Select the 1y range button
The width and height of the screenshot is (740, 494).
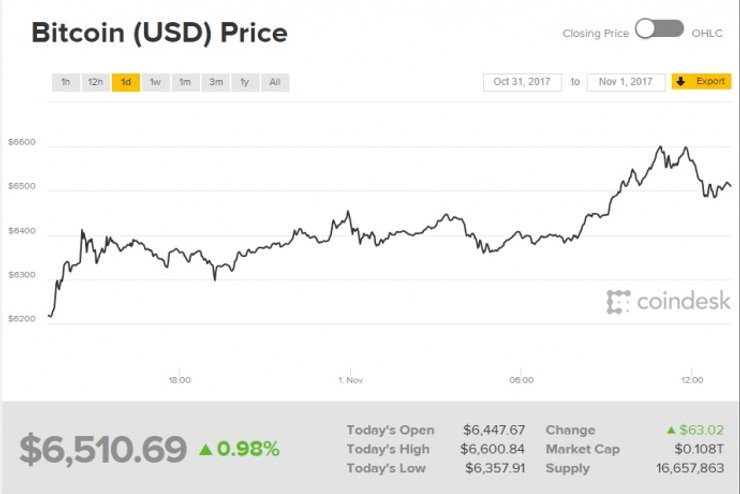point(244,82)
